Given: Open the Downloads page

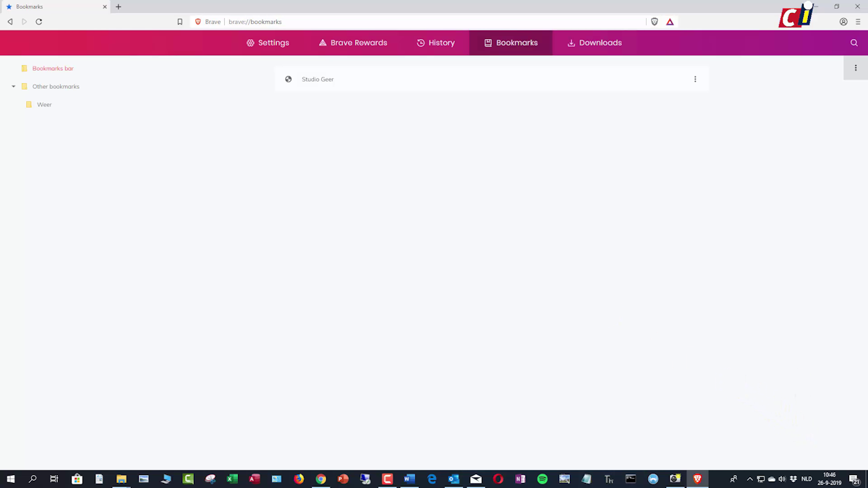Looking at the screenshot, I should [594, 42].
